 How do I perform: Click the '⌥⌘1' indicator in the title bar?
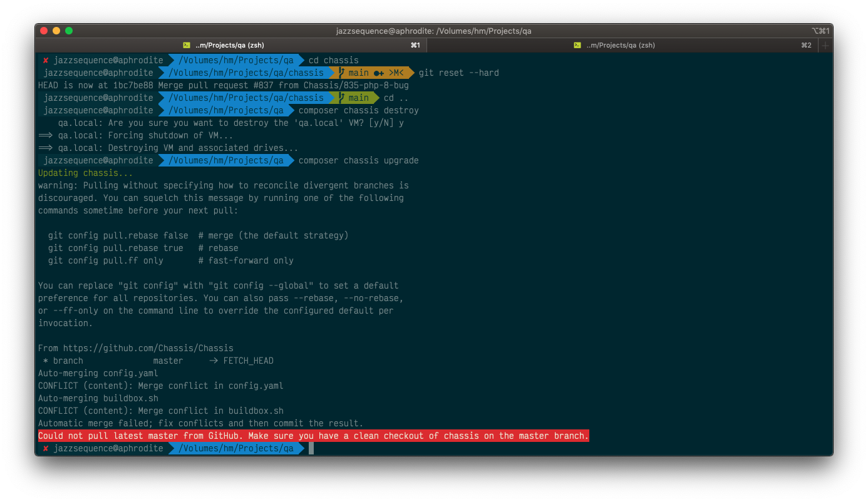821,31
